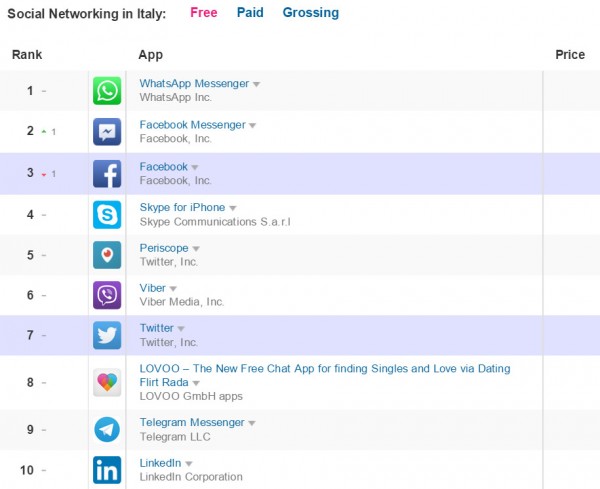The image size is (600, 489).
Task: Open the Telegram Messenger link
Action: pos(191,423)
